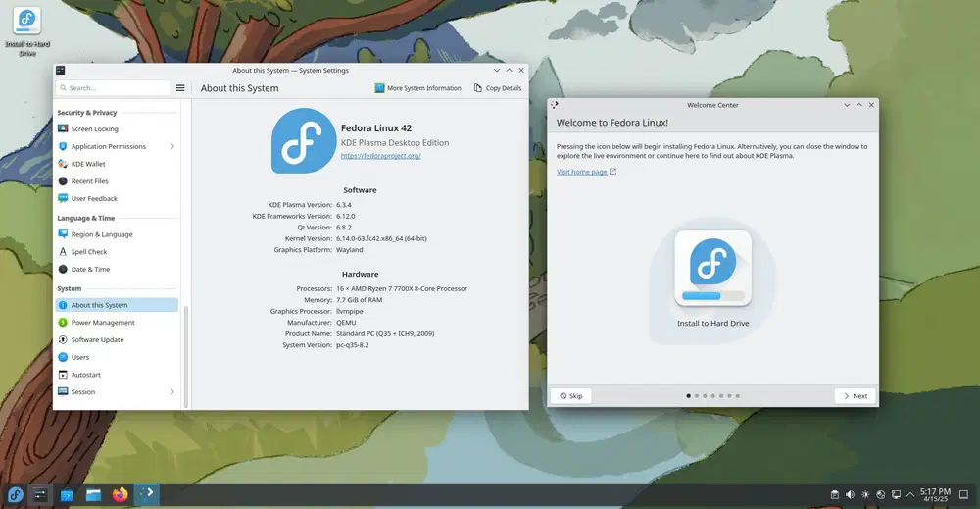Open Application Permissions settings
This screenshot has height=509, width=980.
[x=117, y=146]
